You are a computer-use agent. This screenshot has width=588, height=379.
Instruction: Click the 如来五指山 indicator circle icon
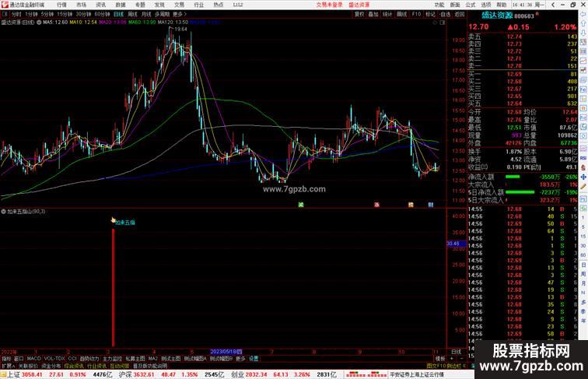click(3, 212)
